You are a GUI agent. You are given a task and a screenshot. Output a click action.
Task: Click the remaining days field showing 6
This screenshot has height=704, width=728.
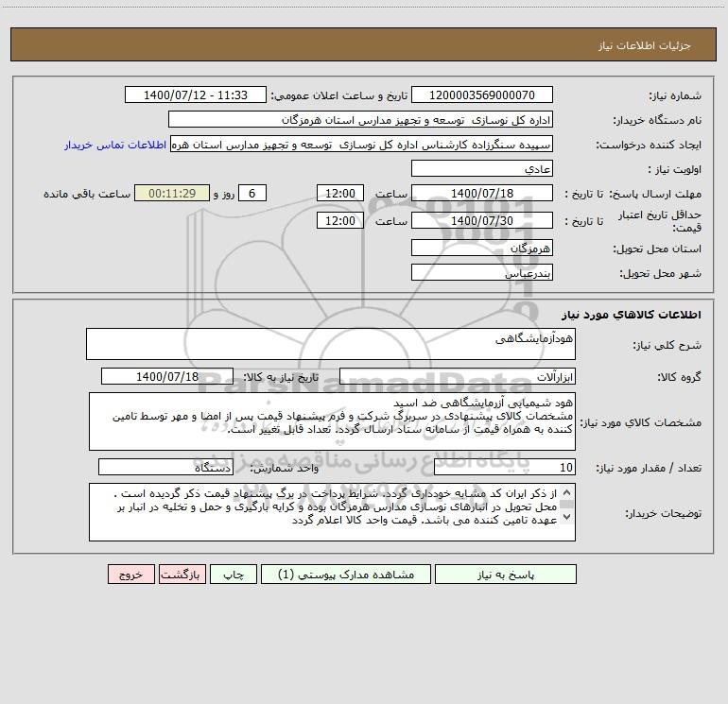click(x=252, y=193)
